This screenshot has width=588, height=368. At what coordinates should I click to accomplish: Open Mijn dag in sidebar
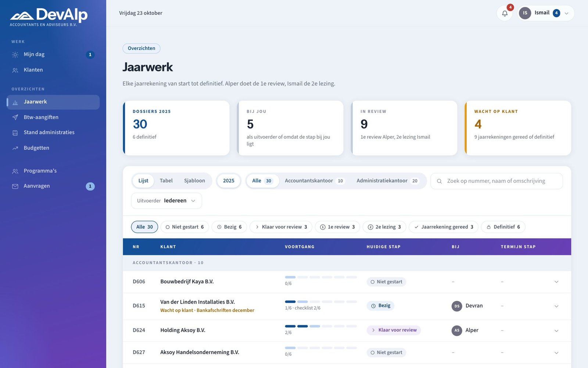(53, 54)
